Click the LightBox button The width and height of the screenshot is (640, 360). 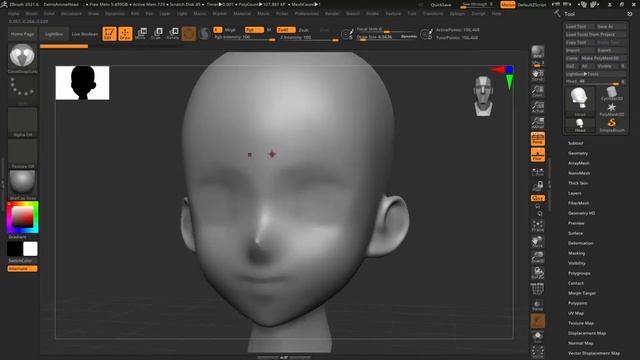point(54,34)
